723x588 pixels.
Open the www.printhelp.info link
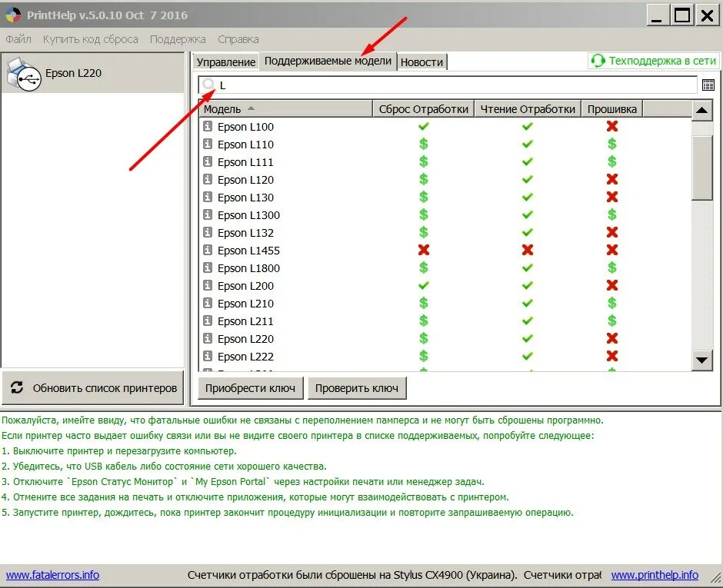[655, 575]
